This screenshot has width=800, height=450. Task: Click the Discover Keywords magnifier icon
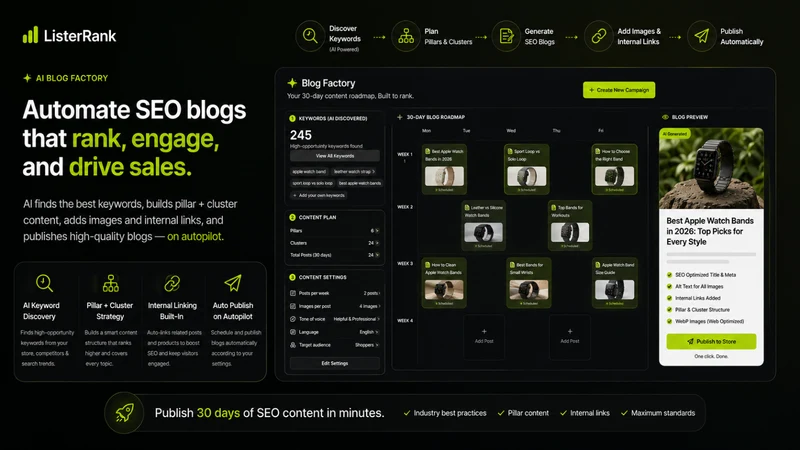(310, 36)
